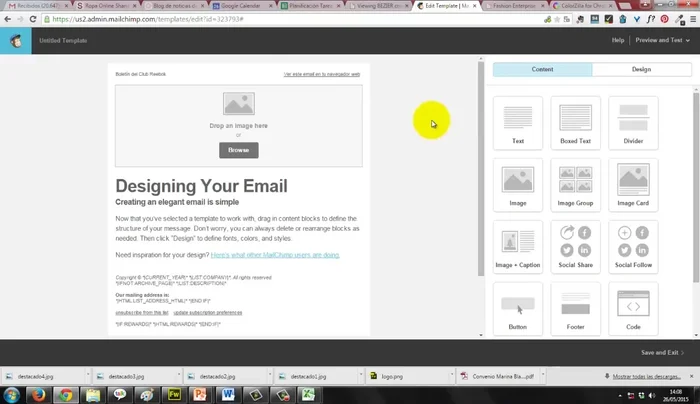Switch to the Design tab

click(642, 69)
